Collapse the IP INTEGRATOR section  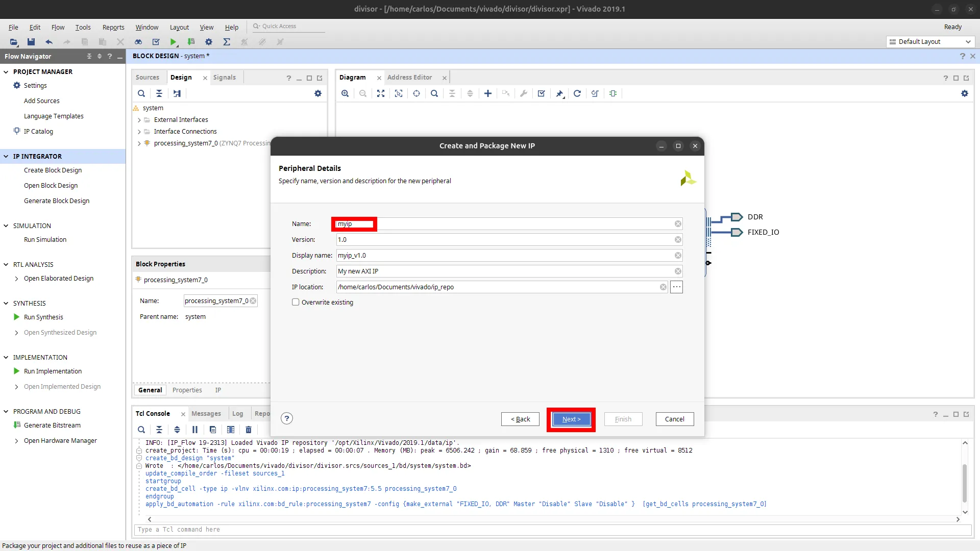point(6,157)
